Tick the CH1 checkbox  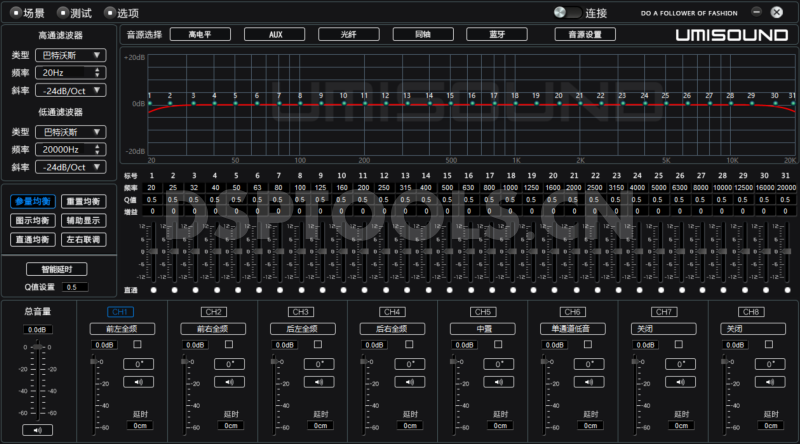137,344
